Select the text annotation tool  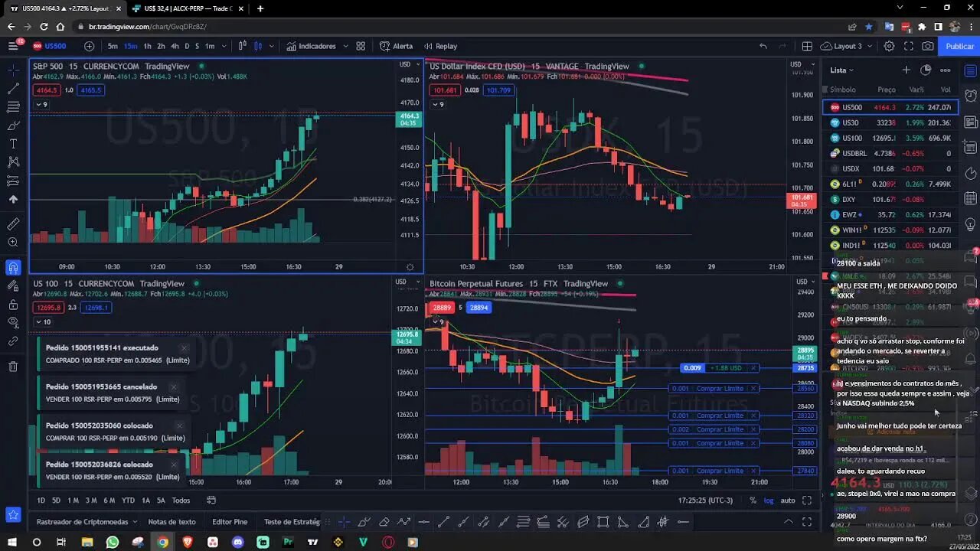click(x=13, y=144)
